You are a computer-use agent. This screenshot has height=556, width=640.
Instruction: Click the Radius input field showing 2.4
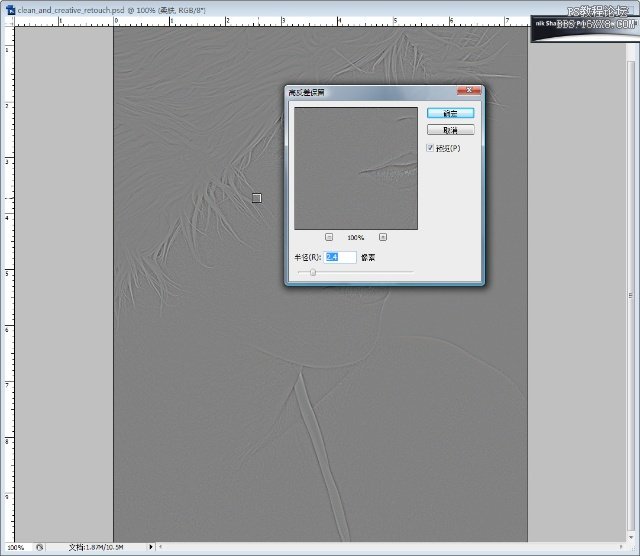coord(340,257)
